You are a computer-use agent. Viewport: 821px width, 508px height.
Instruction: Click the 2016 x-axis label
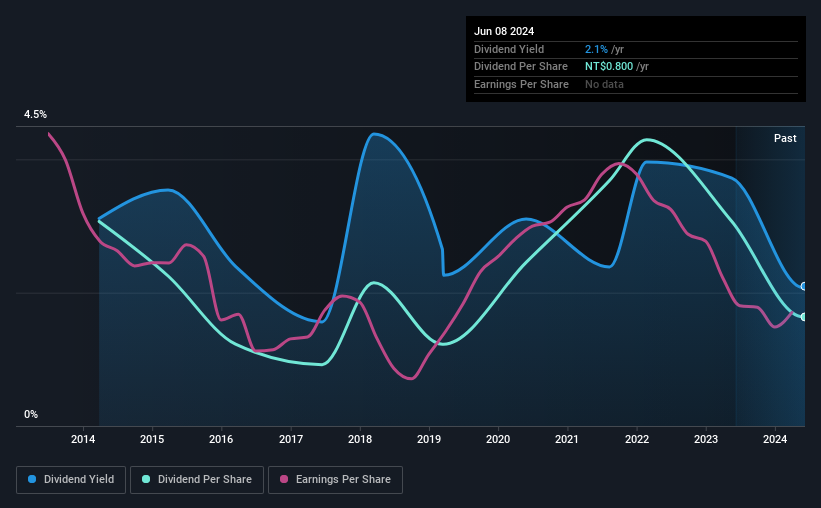(x=221, y=439)
